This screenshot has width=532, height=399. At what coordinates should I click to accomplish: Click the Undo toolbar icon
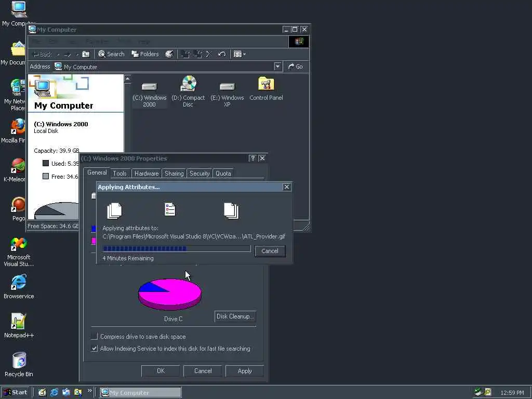tap(221, 54)
